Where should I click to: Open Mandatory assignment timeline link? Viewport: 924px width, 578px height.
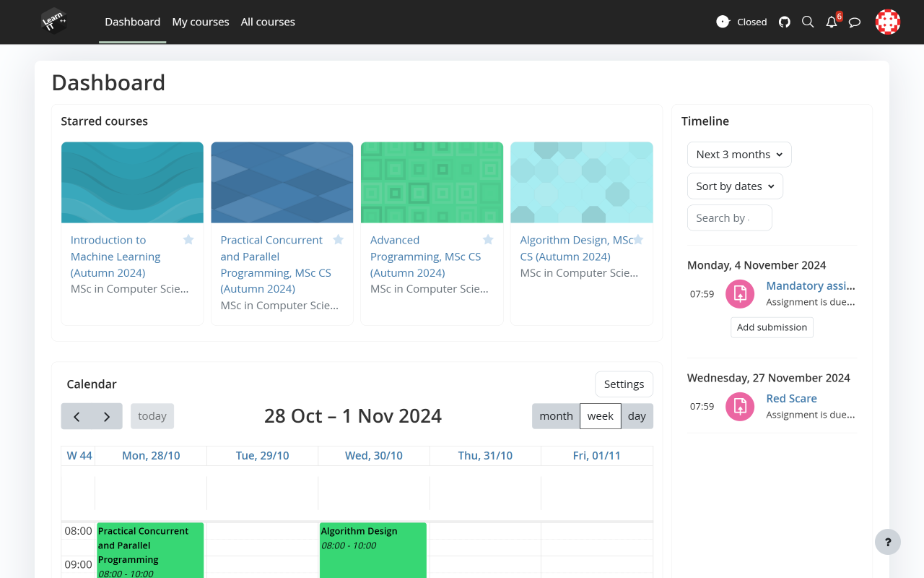click(x=811, y=286)
